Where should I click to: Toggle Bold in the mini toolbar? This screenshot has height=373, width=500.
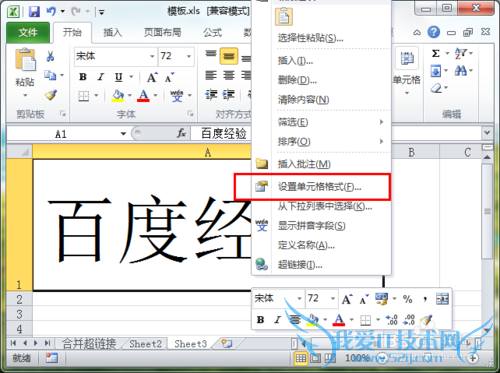(260, 320)
